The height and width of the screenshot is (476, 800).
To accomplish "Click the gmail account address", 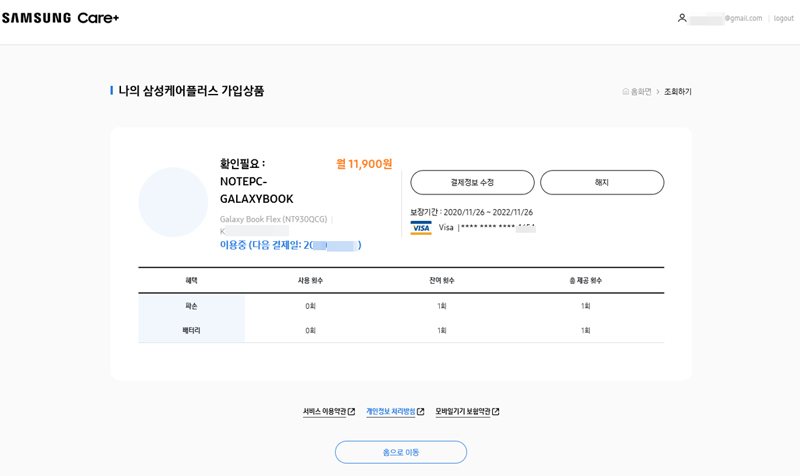I will click(726, 18).
